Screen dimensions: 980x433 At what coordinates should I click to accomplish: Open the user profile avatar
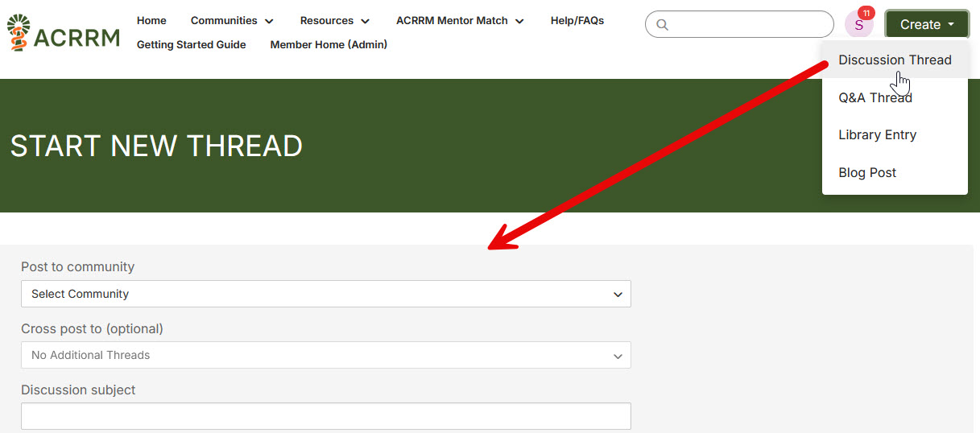[858, 24]
